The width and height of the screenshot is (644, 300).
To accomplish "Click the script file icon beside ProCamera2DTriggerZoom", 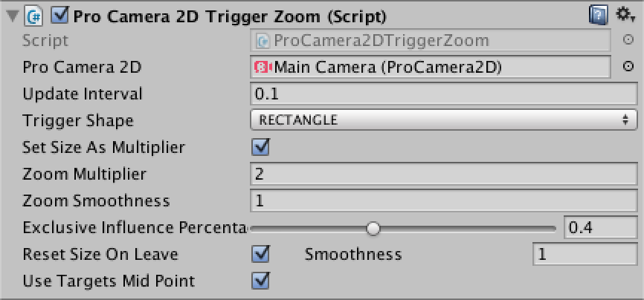I will tap(263, 40).
